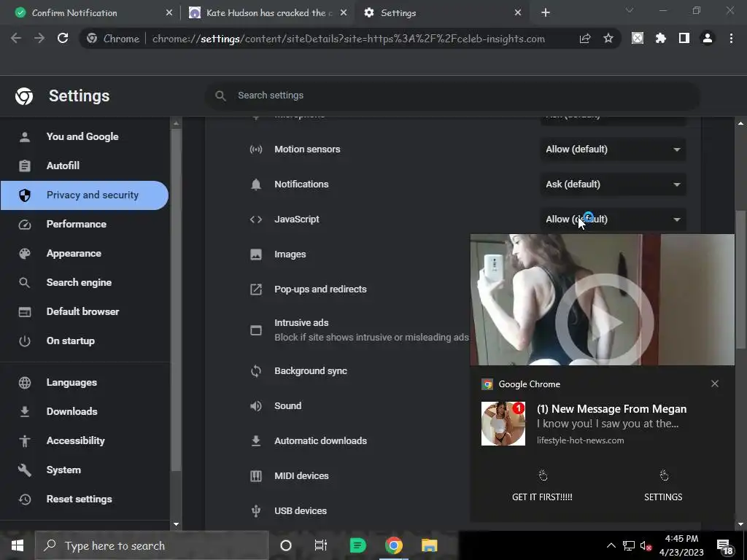This screenshot has height=560, width=747.
Task: Close the Confirm Notification tab
Action: pyautogui.click(x=169, y=13)
